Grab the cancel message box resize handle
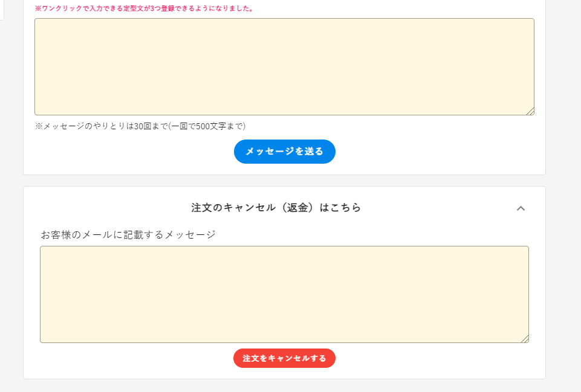Image resolution: width=581 pixels, height=392 pixels. tap(525, 339)
